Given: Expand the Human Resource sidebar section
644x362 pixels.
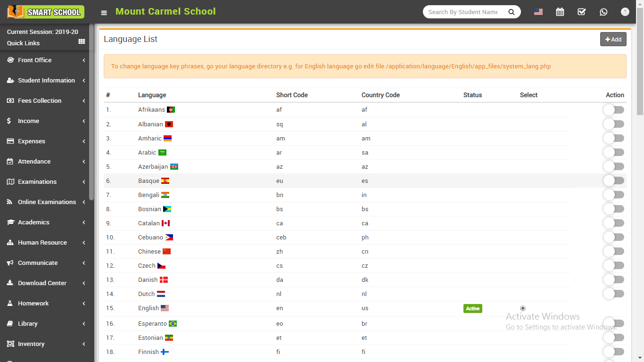Looking at the screenshot, I should [46, 243].
